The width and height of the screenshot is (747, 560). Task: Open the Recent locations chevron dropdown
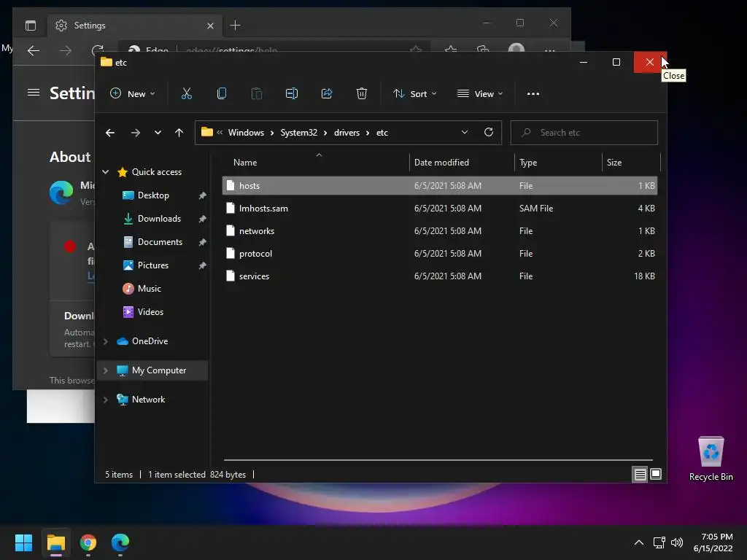(158, 133)
